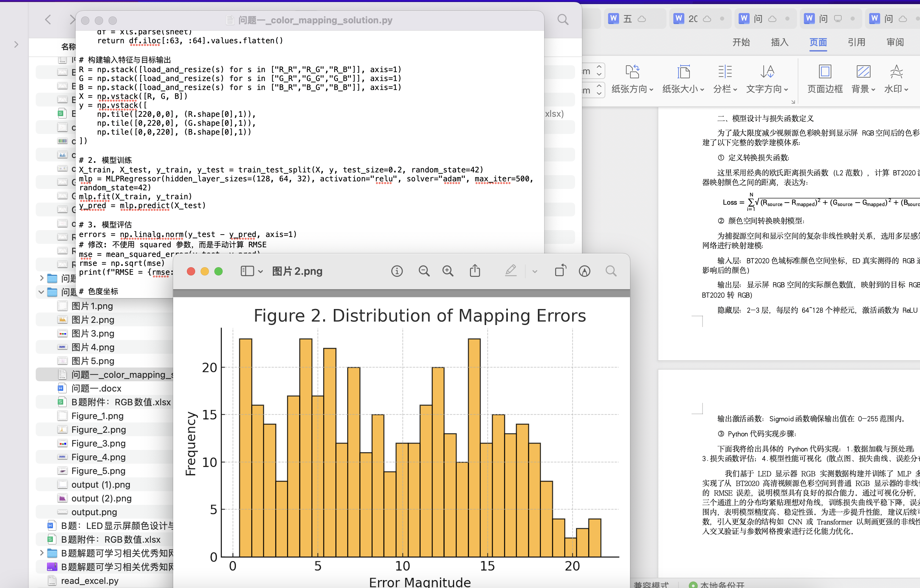Click the margin value stepper arrows
The height and width of the screenshot is (588, 920).
pyautogui.click(x=599, y=71)
